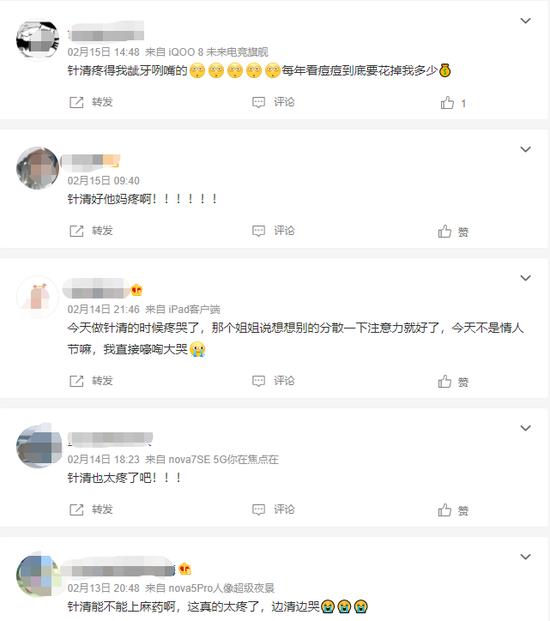This screenshot has width=550, height=621.
Task: Open the nova5Pro人像超级夜景 source link
Action: pyautogui.click(x=221, y=589)
